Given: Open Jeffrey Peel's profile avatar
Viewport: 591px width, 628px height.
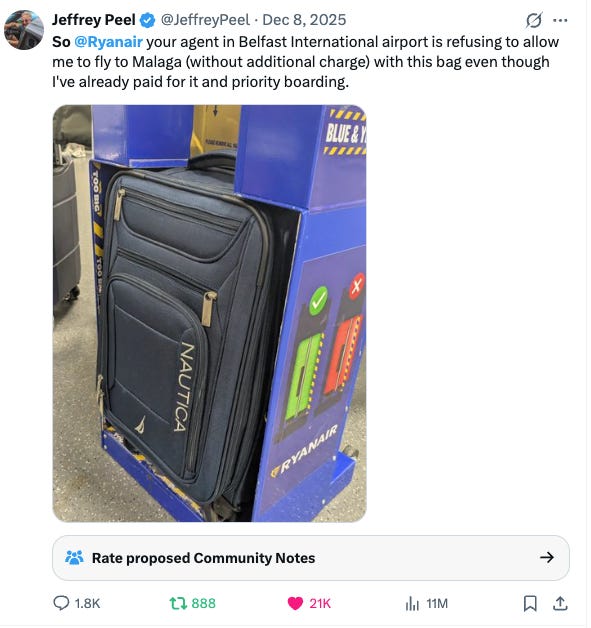Looking at the screenshot, I should tap(24, 30).
